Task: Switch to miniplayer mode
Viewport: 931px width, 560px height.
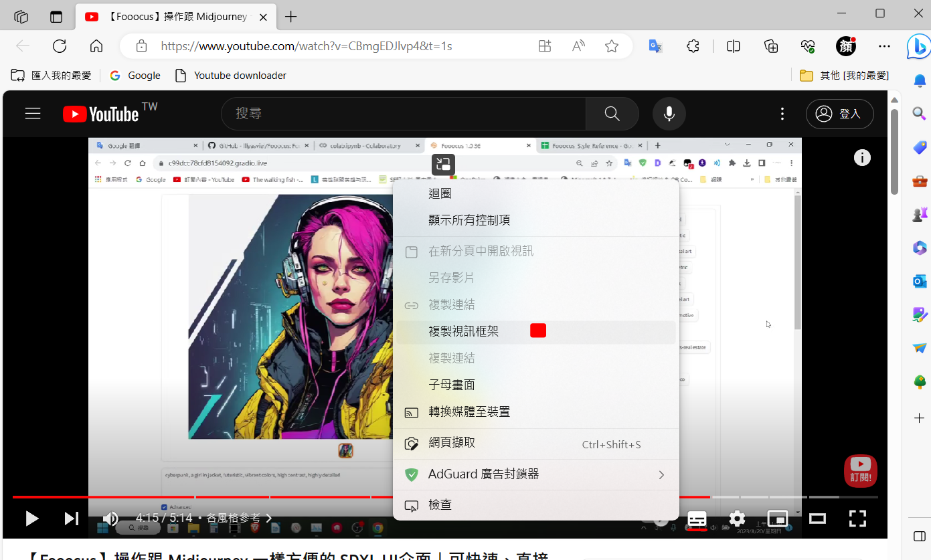Action: pyautogui.click(x=778, y=519)
